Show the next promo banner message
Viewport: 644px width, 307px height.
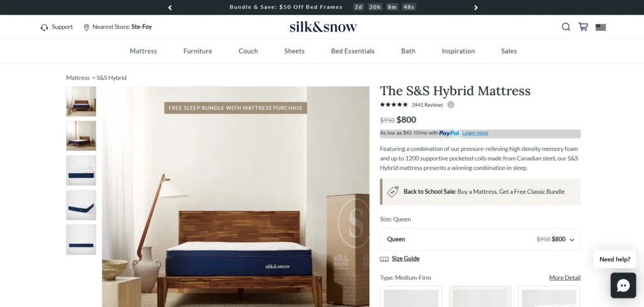coord(475,8)
